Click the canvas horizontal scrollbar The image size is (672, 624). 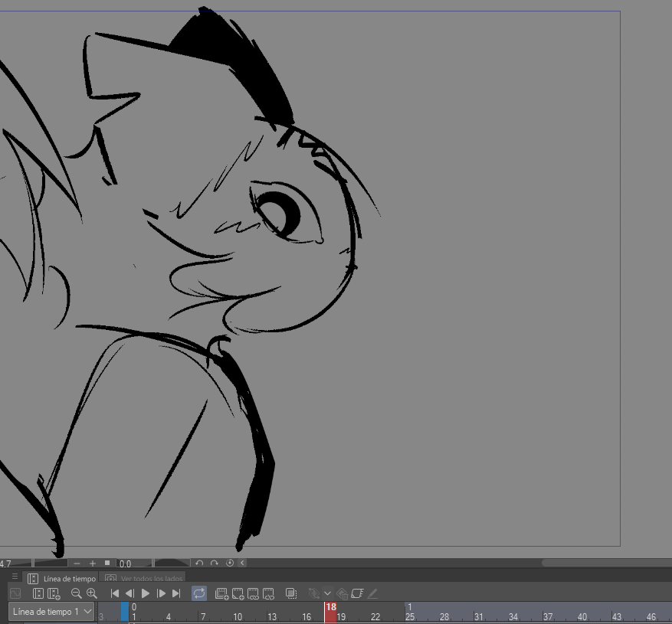606,563
